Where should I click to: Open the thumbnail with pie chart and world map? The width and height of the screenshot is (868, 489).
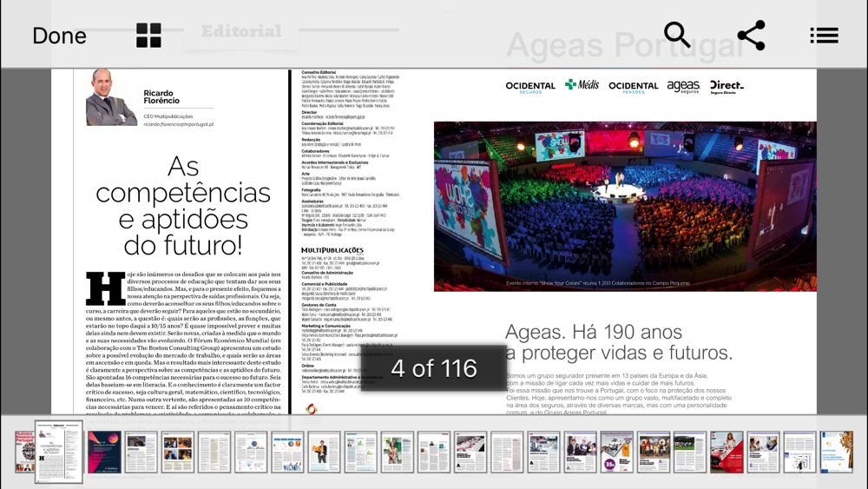click(x=251, y=452)
